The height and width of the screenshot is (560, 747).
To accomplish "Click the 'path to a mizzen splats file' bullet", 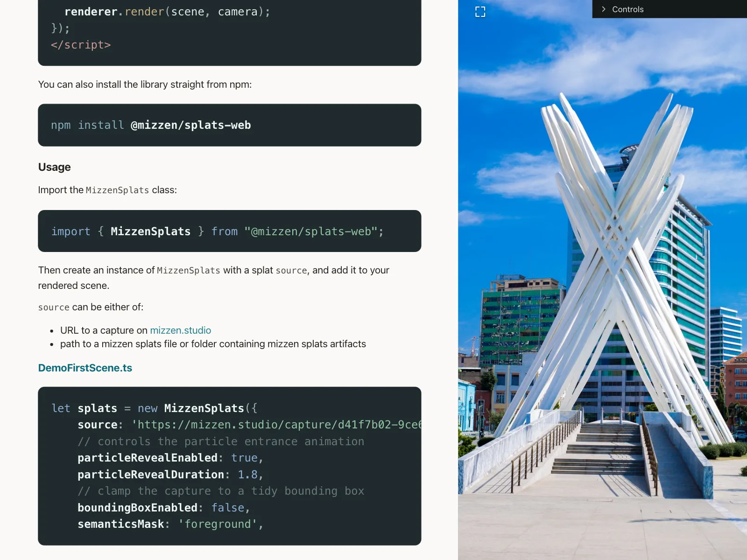I will (213, 344).
